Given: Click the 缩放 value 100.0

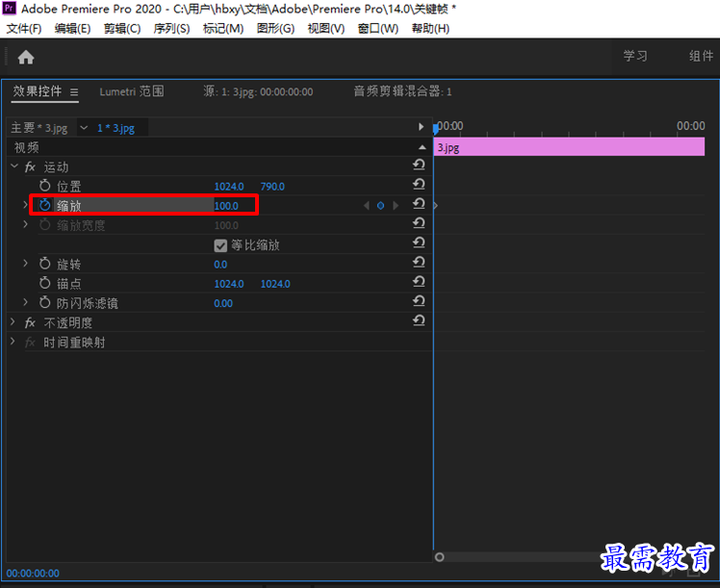Looking at the screenshot, I should point(226,206).
